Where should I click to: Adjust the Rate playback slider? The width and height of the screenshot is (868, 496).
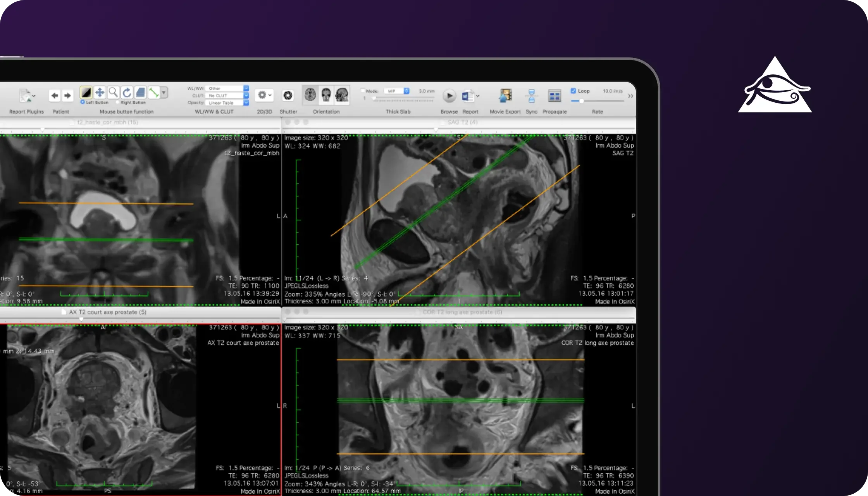click(x=597, y=101)
